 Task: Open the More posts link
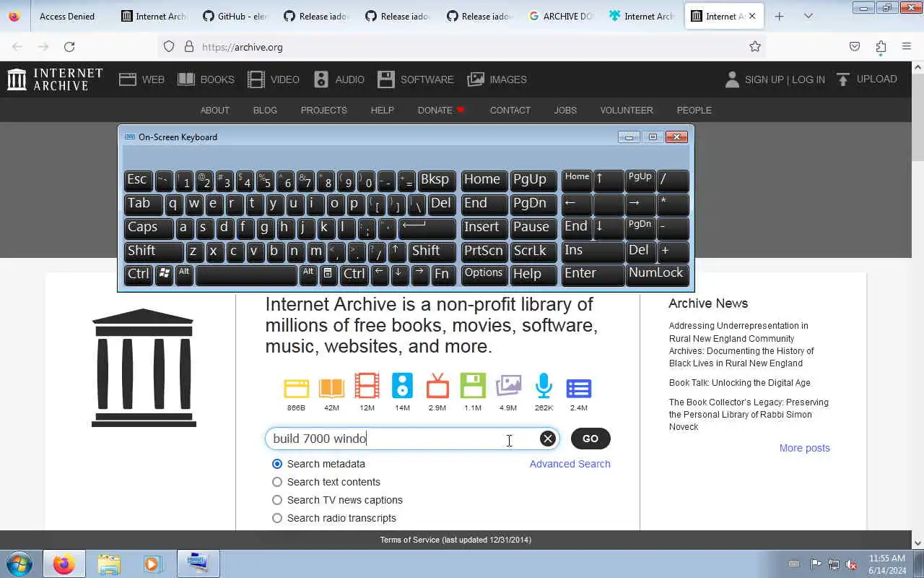(804, 448)
